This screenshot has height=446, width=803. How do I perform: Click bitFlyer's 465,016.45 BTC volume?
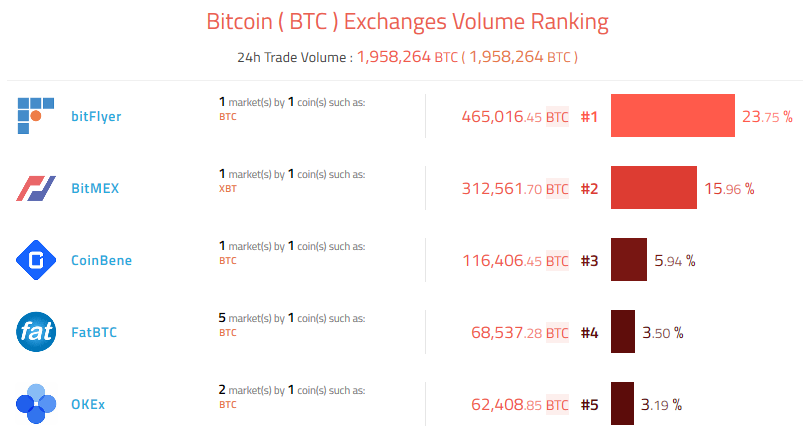pos(514,117)
